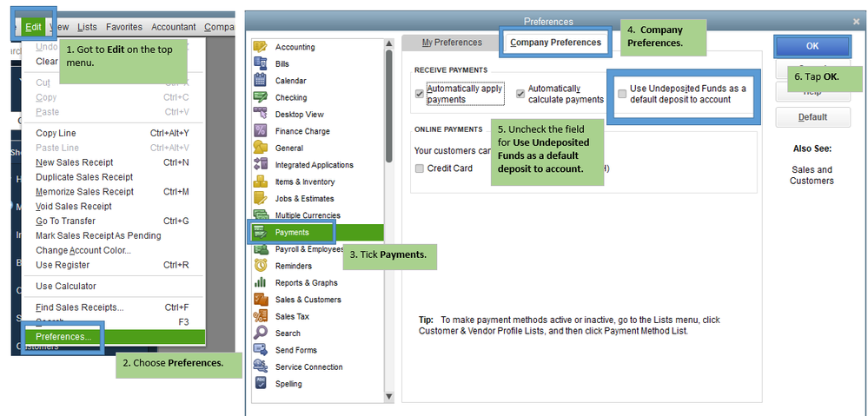Open the Lists menu

click(x=87, y=27)
